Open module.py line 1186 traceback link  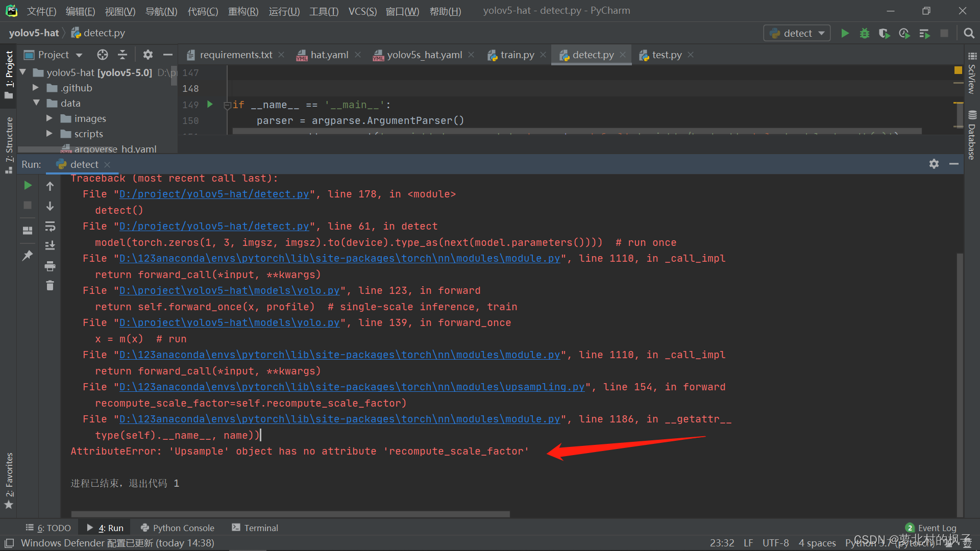click(339, 419)
